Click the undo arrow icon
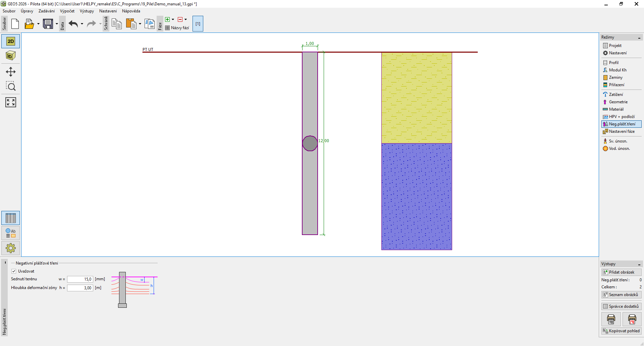This screenshot has width=644, height=346. 73,24
